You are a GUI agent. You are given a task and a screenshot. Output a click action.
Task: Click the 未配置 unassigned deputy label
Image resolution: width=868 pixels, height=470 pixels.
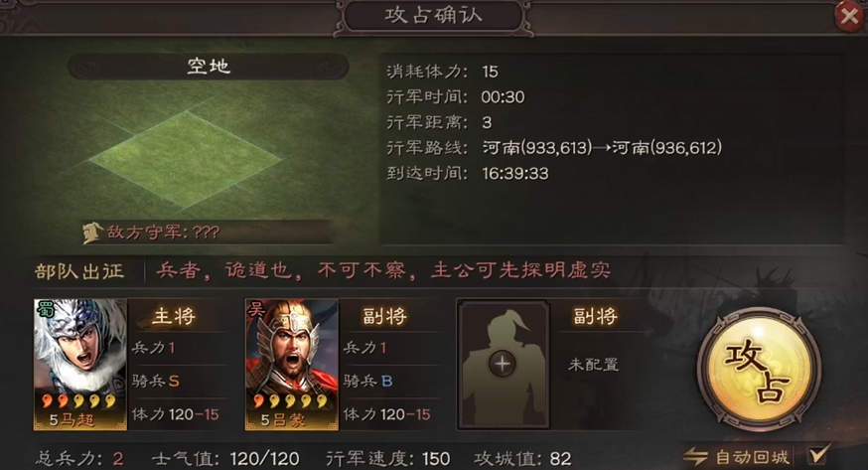[593, 365]
